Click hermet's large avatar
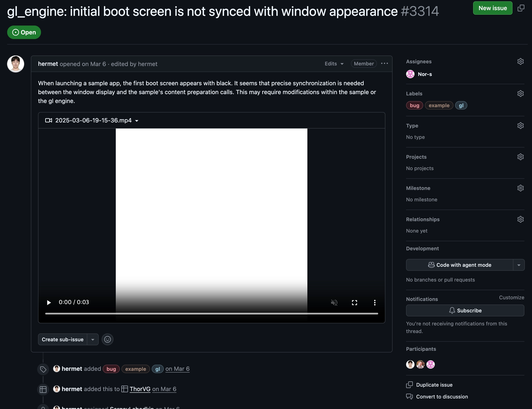The width and height of the screenshot is (532, 409). (16, 64)
